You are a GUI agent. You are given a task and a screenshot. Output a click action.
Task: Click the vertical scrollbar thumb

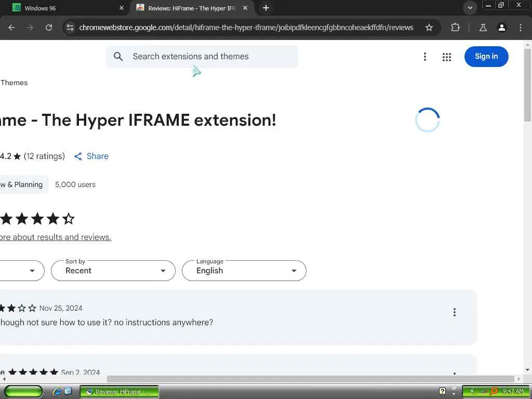tap(527, 85)
